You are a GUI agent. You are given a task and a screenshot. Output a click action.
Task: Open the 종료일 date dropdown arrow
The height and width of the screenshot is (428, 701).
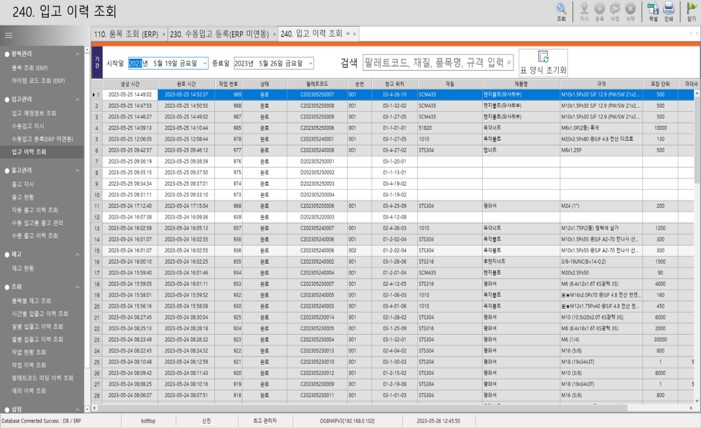pyautogui.click(x=310, y=64)
